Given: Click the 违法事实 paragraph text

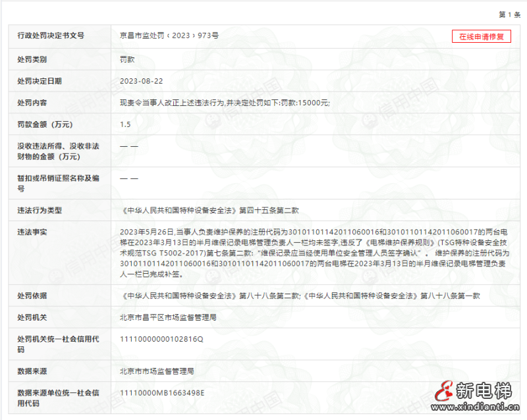Looking at the screenshot, I should pos(315,253).
